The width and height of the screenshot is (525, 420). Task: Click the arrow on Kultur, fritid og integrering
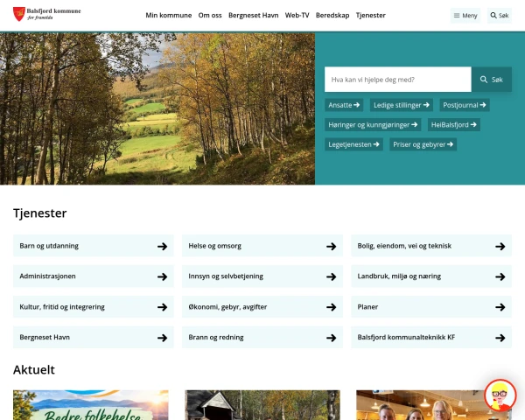[x=163, y=307]
